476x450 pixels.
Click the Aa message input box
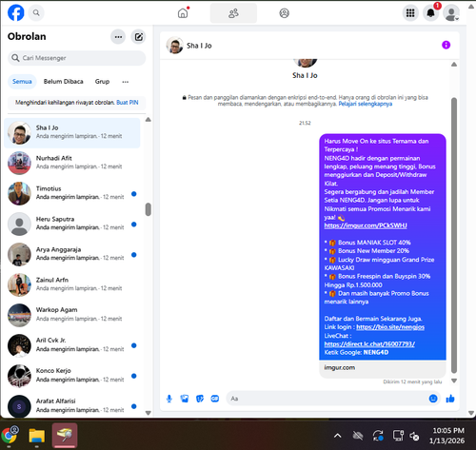tap(327, 399)
